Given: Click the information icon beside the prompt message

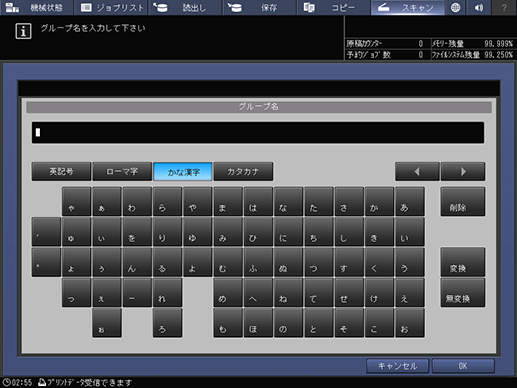Looking at the screenshot, I should (x=23, y=31).
